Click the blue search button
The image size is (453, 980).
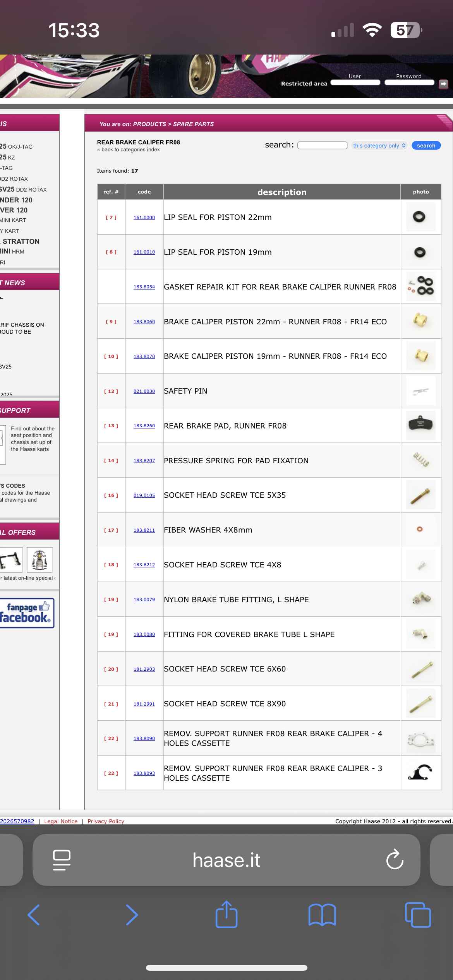click(426, 146)
